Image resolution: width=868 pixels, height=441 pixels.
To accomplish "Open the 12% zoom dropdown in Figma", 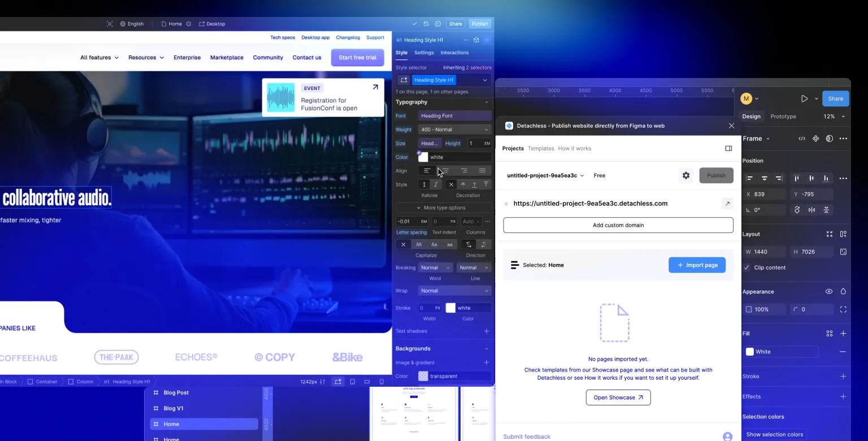I will pyautogui.click(x=834, y=116).
